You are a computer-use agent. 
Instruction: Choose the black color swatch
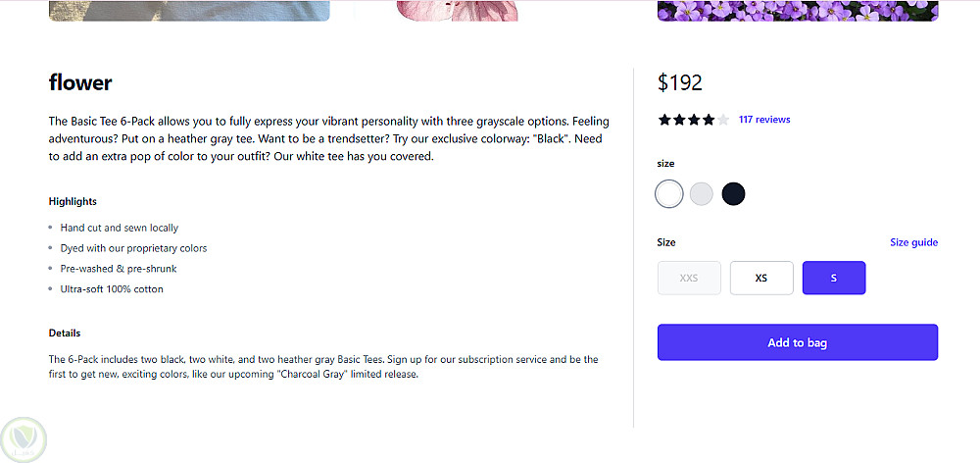[x=733, y=194]
